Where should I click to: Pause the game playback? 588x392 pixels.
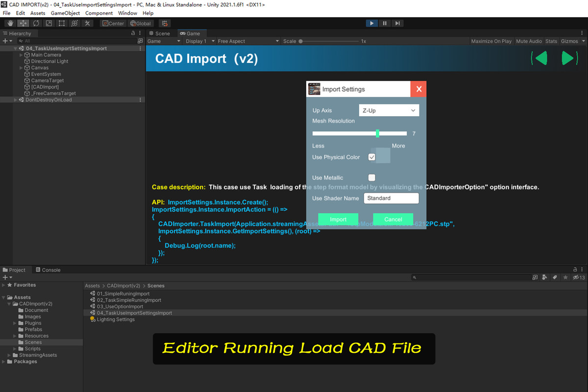pos(385,23)
